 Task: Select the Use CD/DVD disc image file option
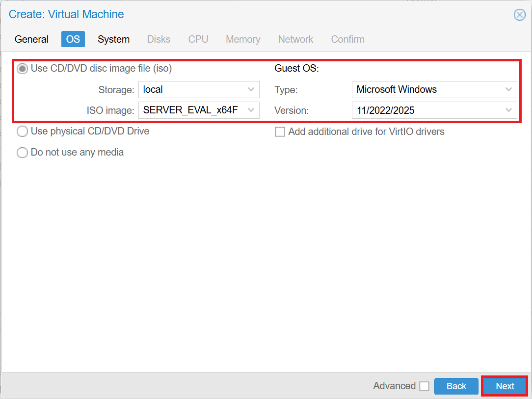(22, 69)
